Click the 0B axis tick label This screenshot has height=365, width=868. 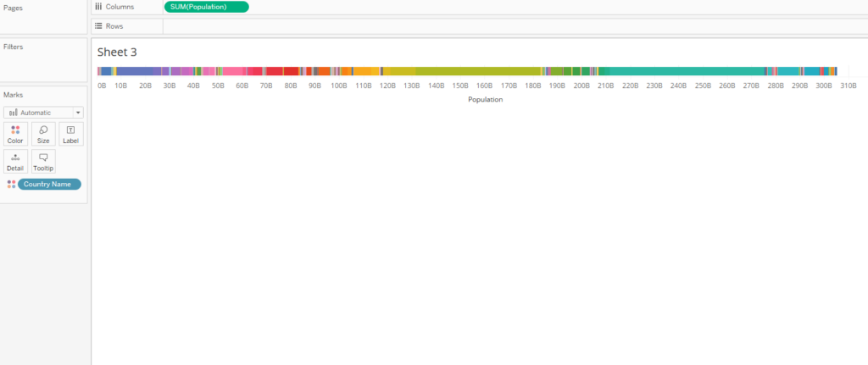coord(102,86)
